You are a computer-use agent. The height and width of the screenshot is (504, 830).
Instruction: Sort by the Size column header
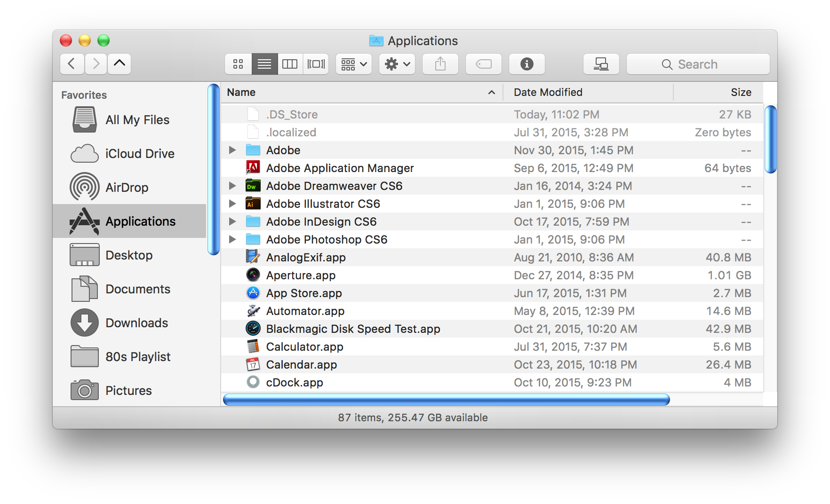718,92
